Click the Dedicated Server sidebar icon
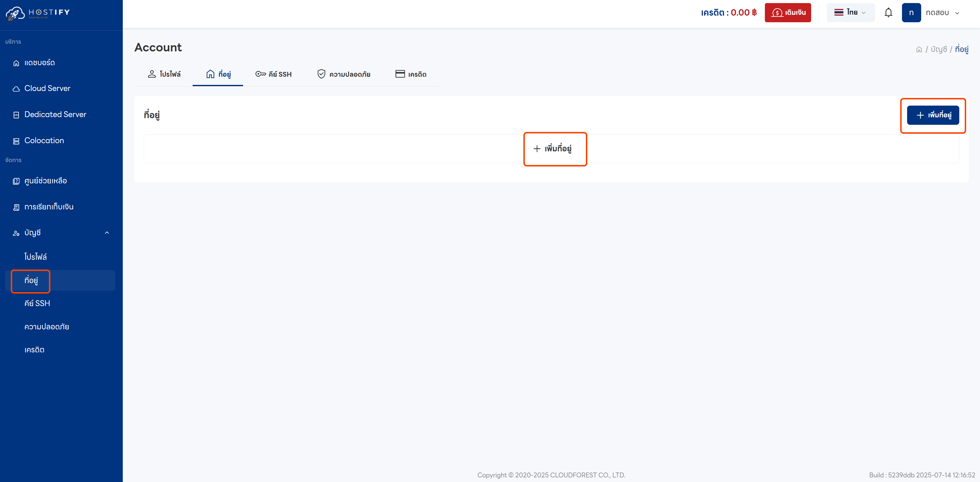The height and width of the screenshot is (482, 980). [x=16, y=115]
